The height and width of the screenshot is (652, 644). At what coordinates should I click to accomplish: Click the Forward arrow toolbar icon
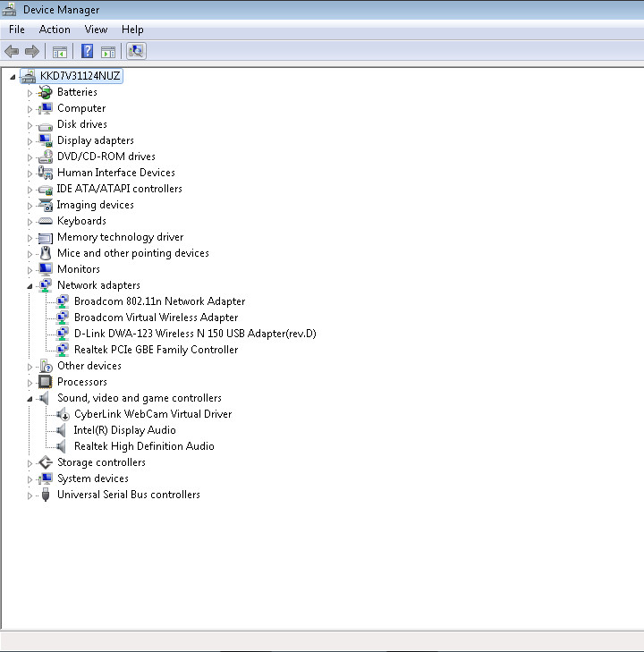(32, 52)
